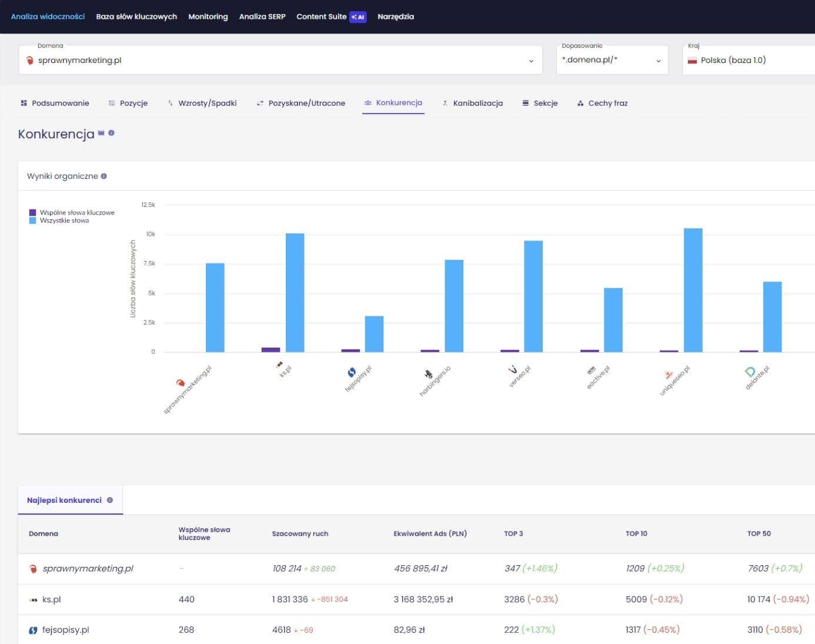Image resolution: width=815 pixels, height=644 pixels.
Task: Click the 440 shared keywords value
Action: click(x=186, y=599)
